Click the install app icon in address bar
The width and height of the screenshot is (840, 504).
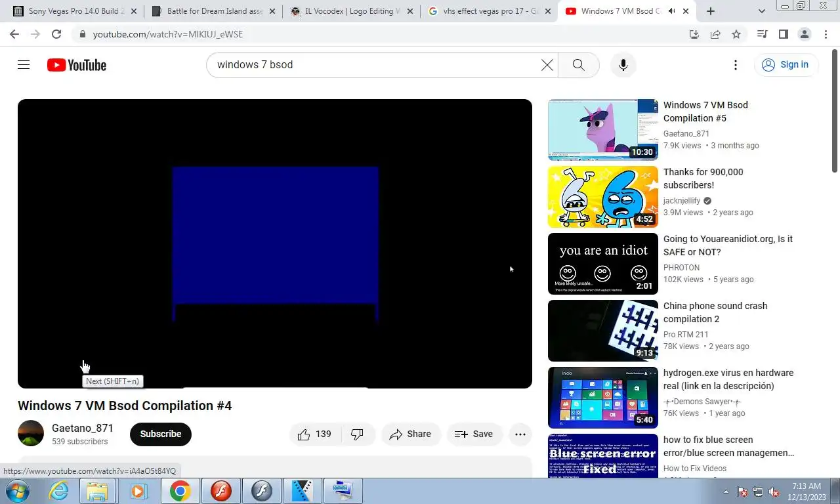click(x=694, y=34)
